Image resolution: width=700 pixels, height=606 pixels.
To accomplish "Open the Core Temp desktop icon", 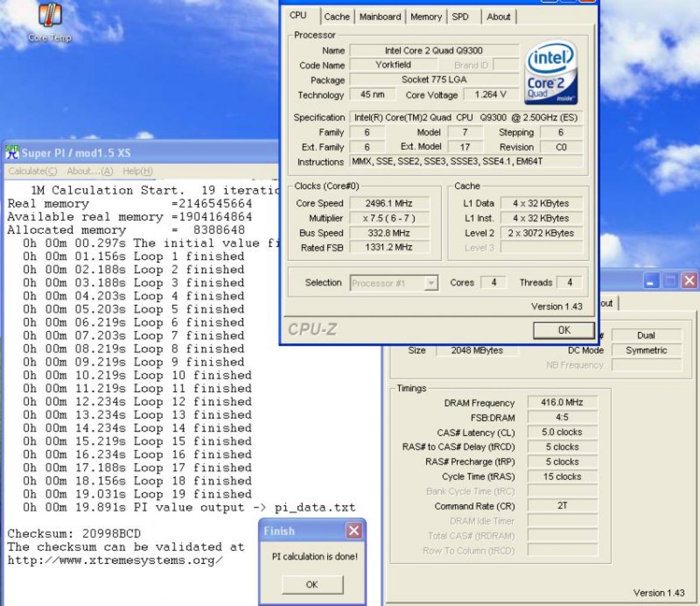I will pos(50,21).
